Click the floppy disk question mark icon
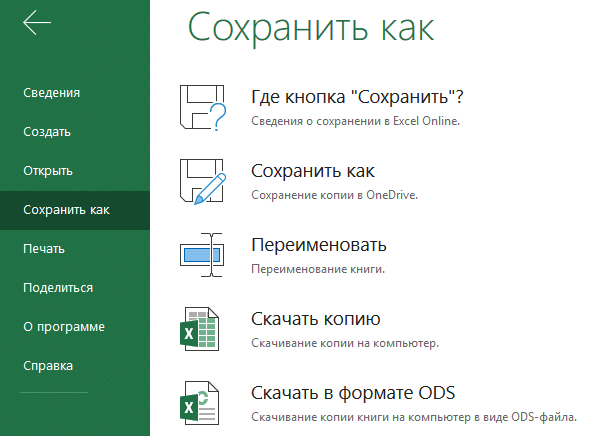Screen dimensions: 605x436 203,108
